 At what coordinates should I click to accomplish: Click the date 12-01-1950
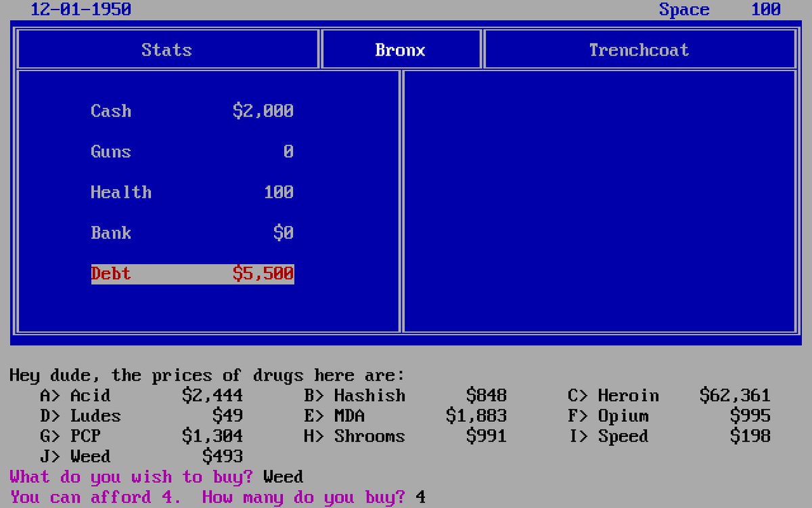81,9
